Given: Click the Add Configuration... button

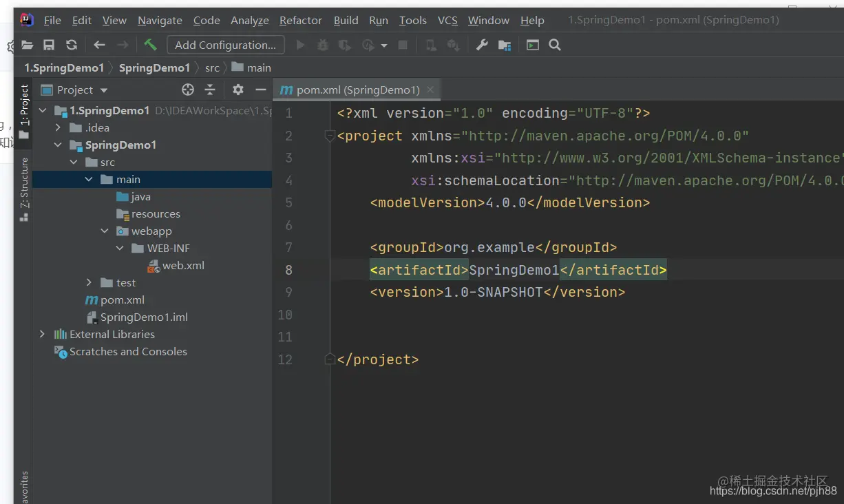Looking at the screenshot, I should [x=226, y=45].
